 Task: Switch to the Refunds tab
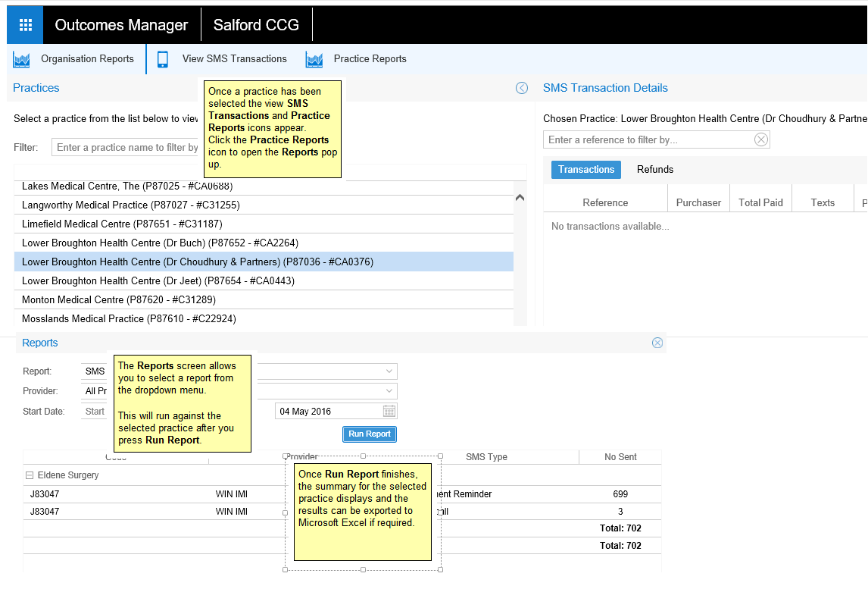coord(654,170)
